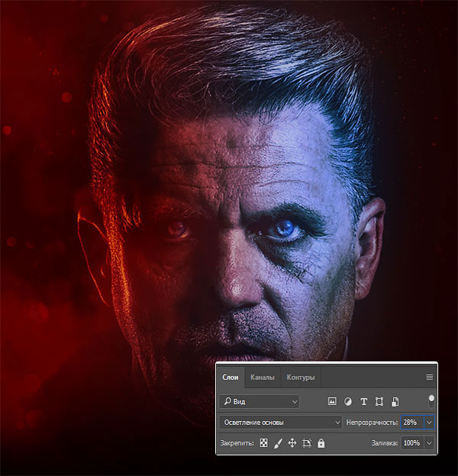Viewport: 458px width, 476px height.
Task: Filter layers by shape layers icon
Action: point(379,402)
